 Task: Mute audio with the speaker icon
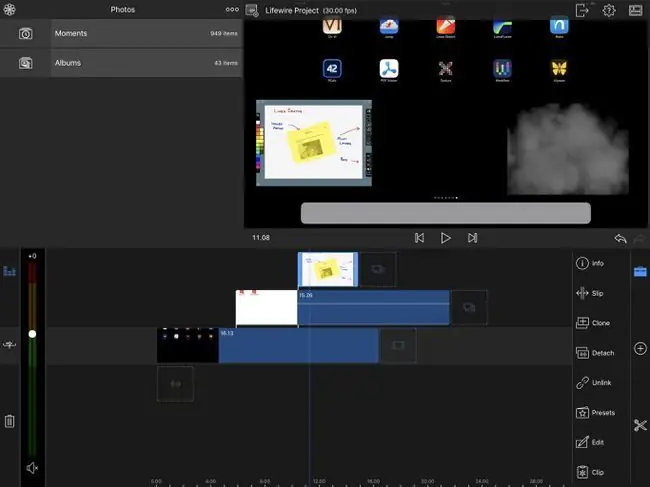pyautogui.click(x=32, y=468)
